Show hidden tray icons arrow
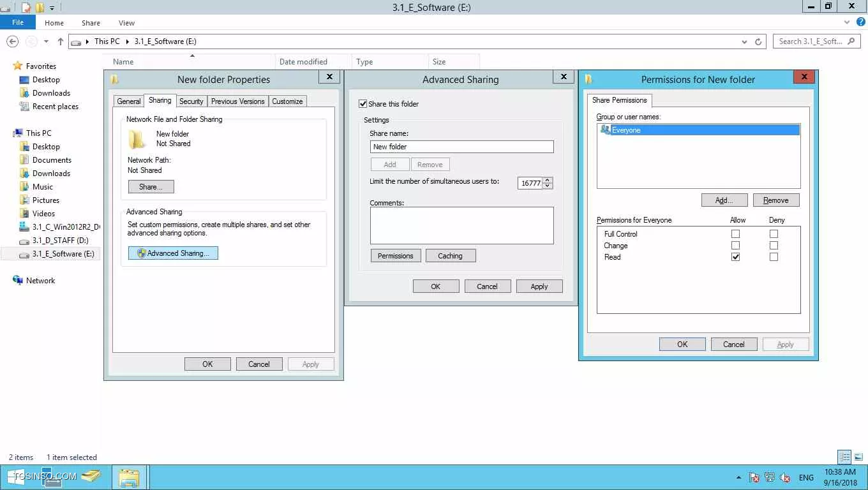 [739, 477]
